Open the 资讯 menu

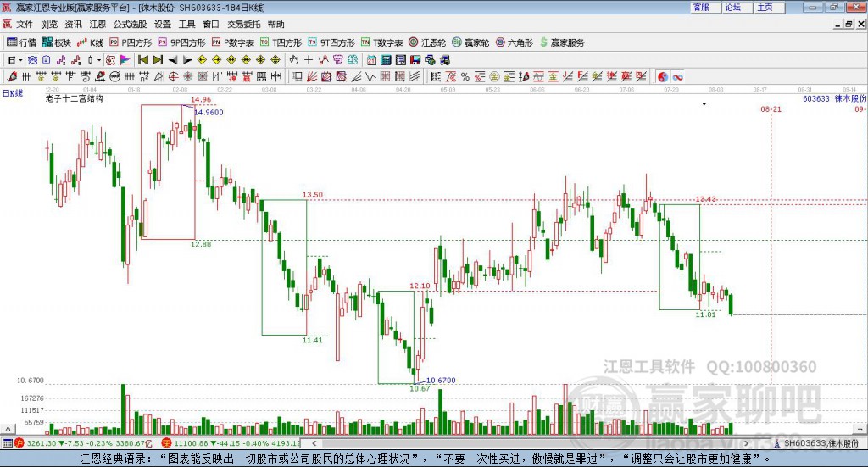point(73,25)
